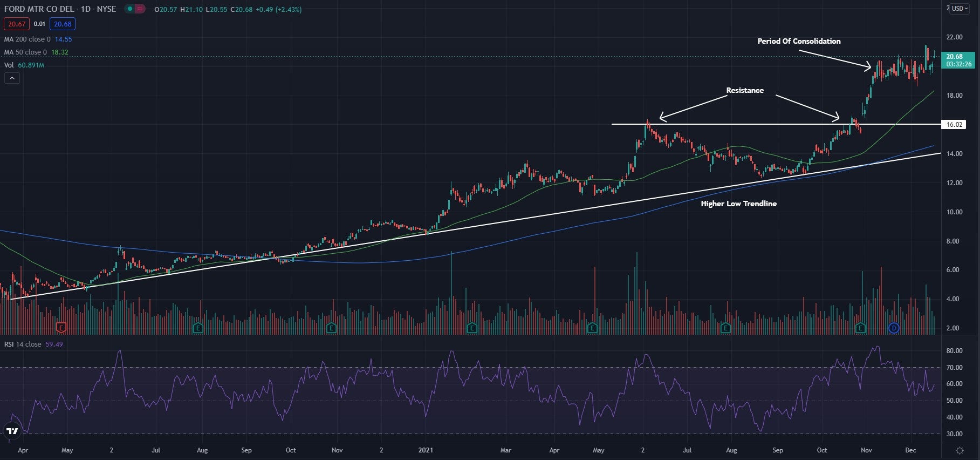Click the 30.00 RSI axis label
This screenshot has width=980, height=460.
(x=954, y=434)
